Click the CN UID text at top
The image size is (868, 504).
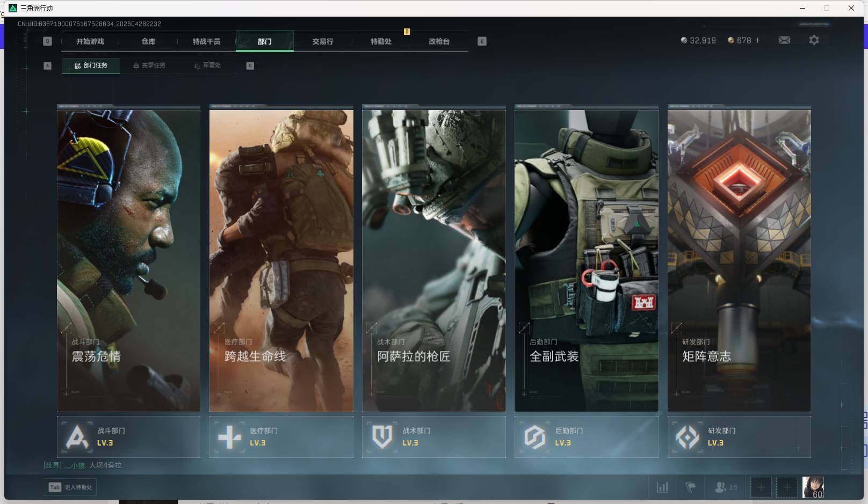pyautogui.click(x=89, y=24)
